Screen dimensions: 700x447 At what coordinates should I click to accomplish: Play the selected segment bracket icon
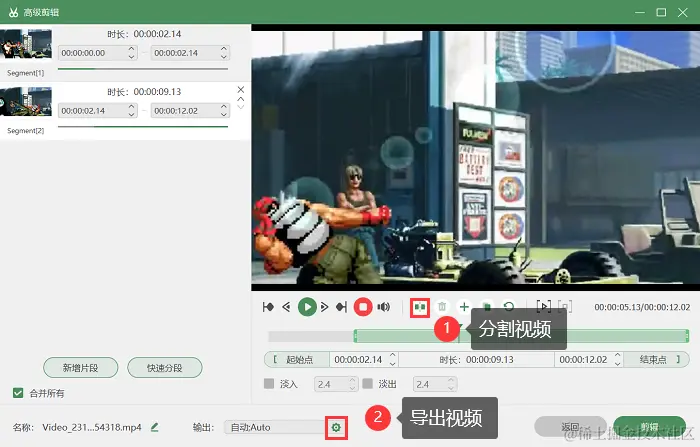pos(543,307)
